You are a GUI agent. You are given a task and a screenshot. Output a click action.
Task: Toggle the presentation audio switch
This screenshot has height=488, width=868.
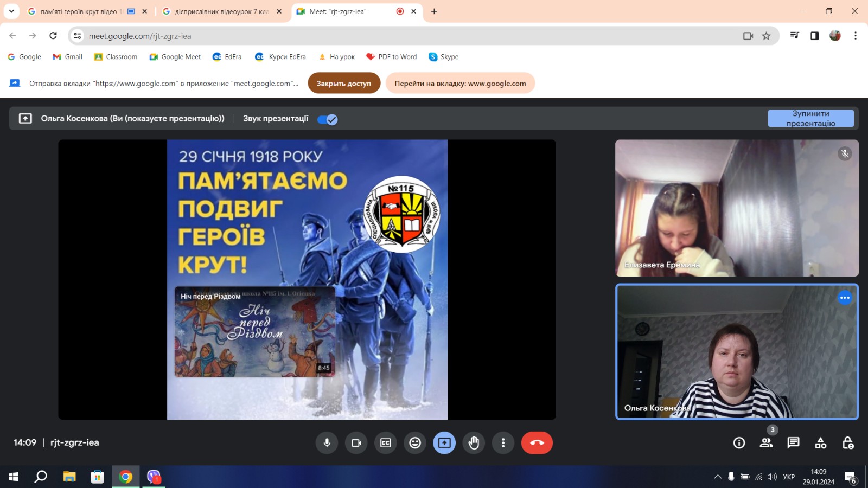pyautogui.click(x=328, y=120)
